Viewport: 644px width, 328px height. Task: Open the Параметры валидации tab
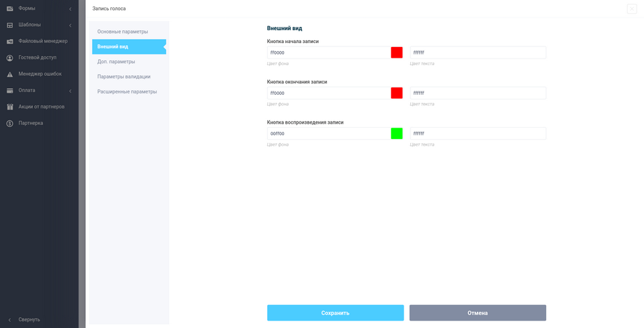point(124,77)
